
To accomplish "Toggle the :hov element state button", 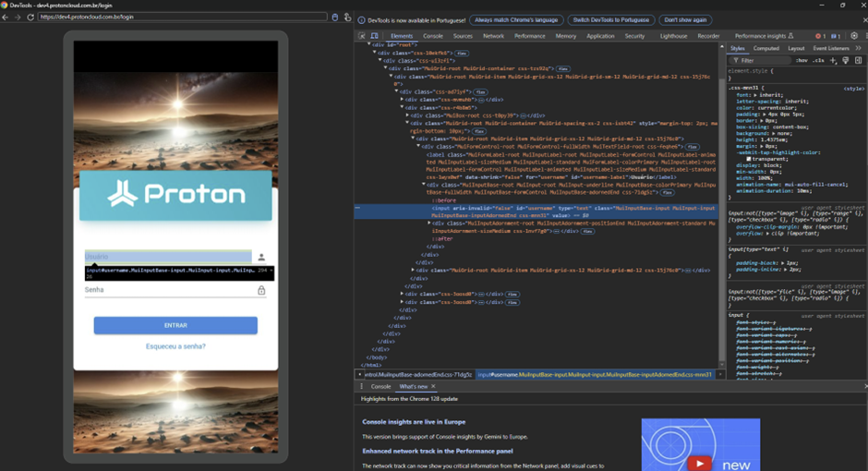I will 802,60.
